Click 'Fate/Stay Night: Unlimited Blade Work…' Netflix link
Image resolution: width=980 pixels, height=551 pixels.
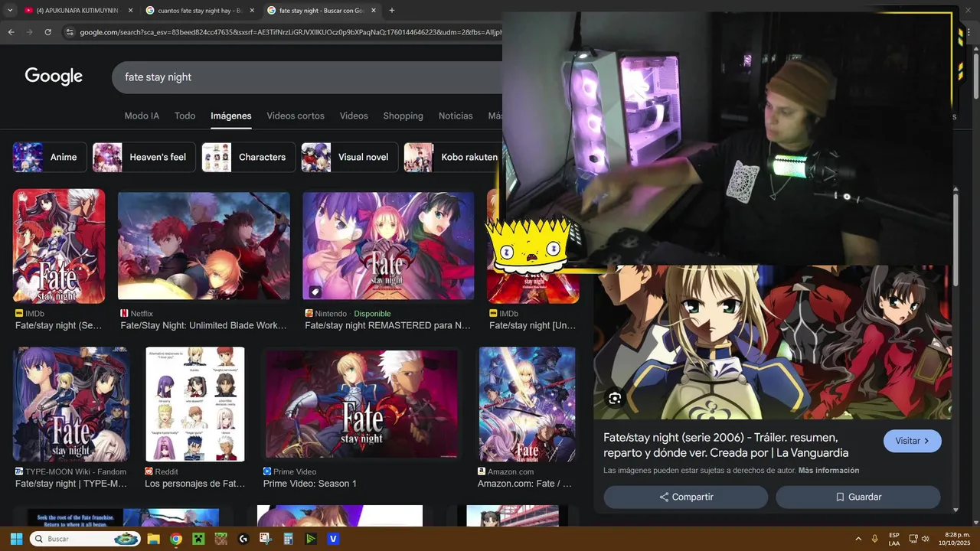tap(204, 325)
